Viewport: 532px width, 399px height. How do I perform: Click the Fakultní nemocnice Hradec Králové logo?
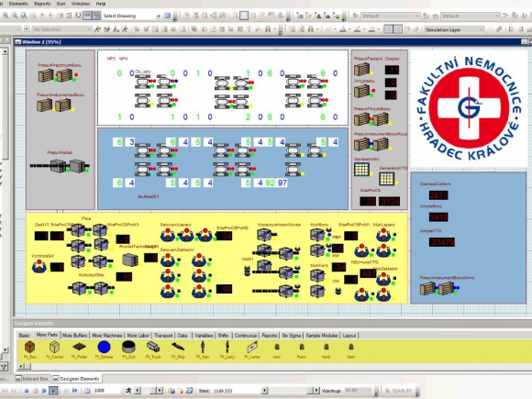click(469, 108)
